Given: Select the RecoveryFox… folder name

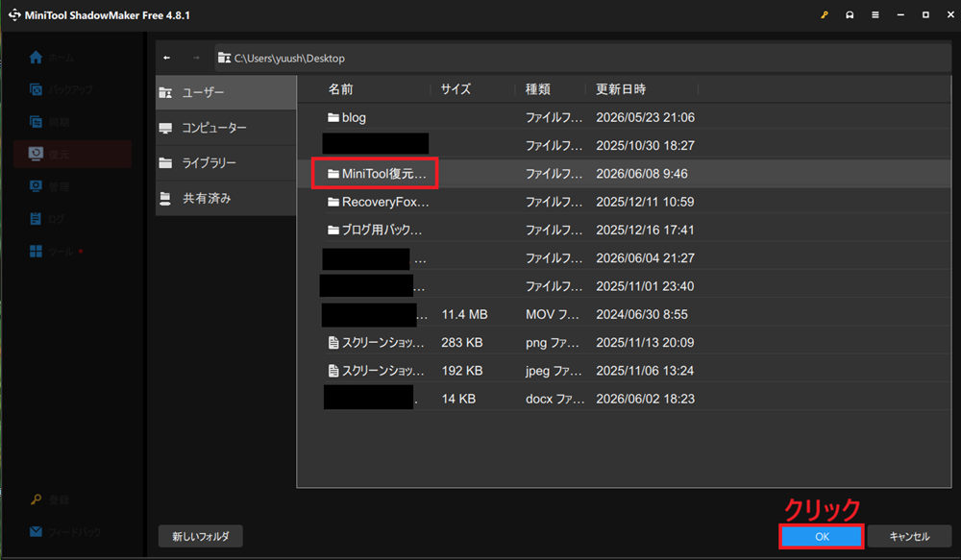Looking at the screenshot, I should (x=385, y=202).
